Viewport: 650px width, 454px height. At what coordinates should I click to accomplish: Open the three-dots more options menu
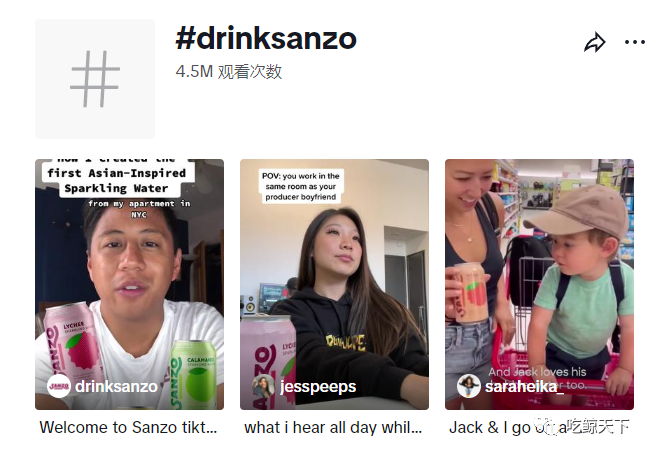point(635,42)
